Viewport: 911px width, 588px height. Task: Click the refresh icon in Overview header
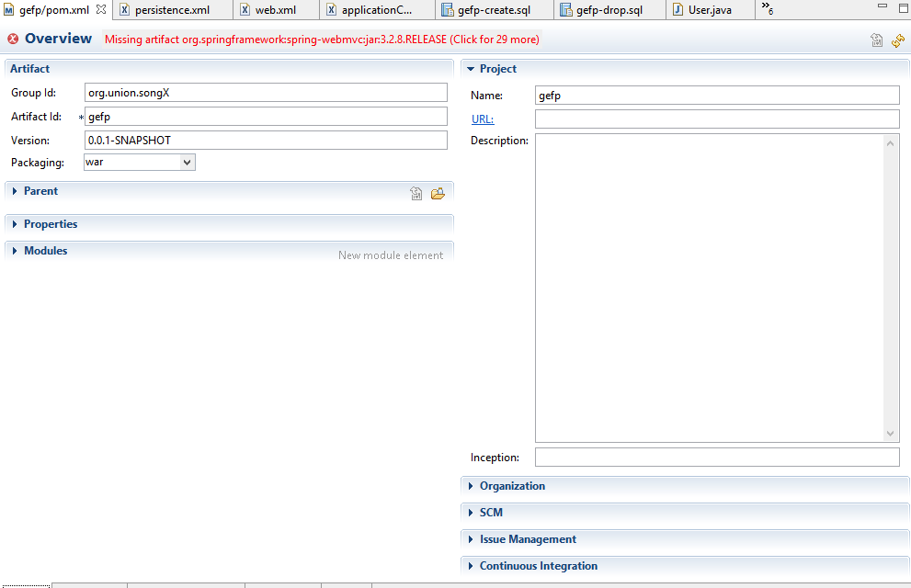click(898, 40)
